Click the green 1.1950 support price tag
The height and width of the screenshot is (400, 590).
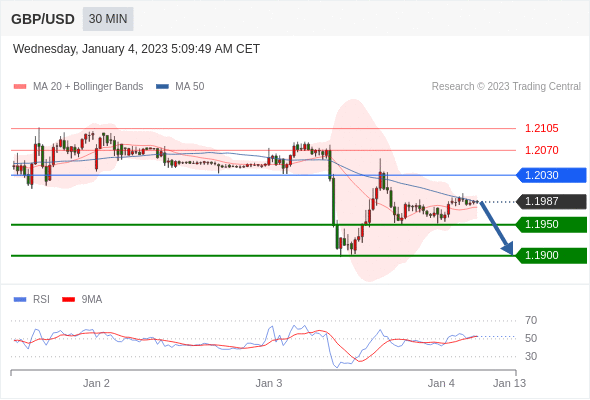(551, 225)
